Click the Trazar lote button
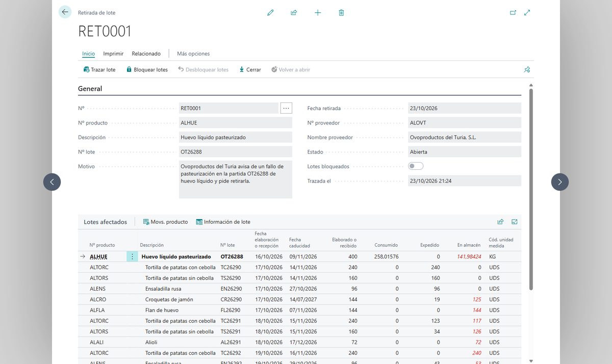This screenshot has width=612, height=364. 99,70
